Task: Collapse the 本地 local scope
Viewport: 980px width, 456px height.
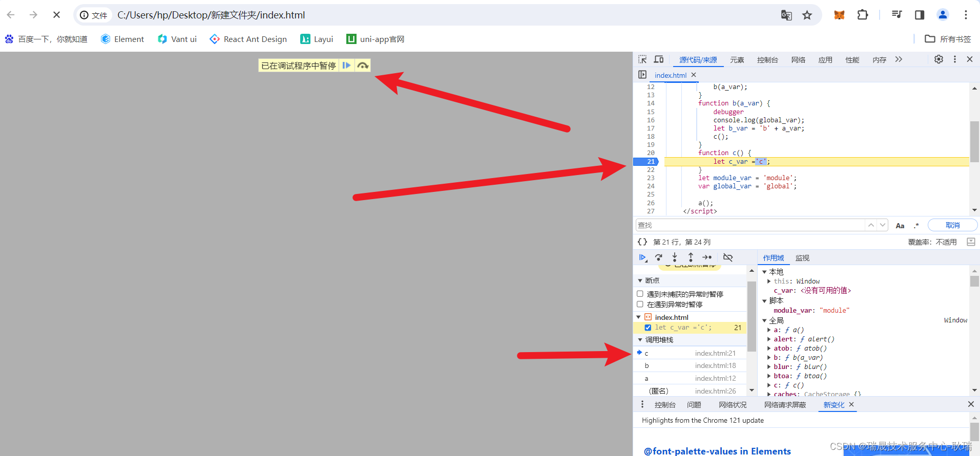Action: point(764,272)
